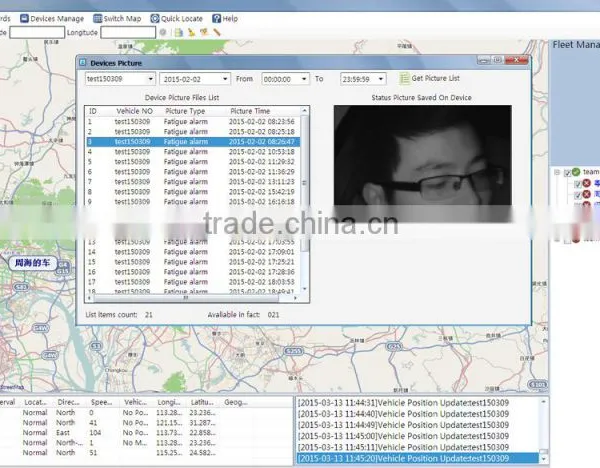Viewport: 600px width, 468px height.
Task: Click up arrow of picture list scrollbar
Action: pos(305,111)
